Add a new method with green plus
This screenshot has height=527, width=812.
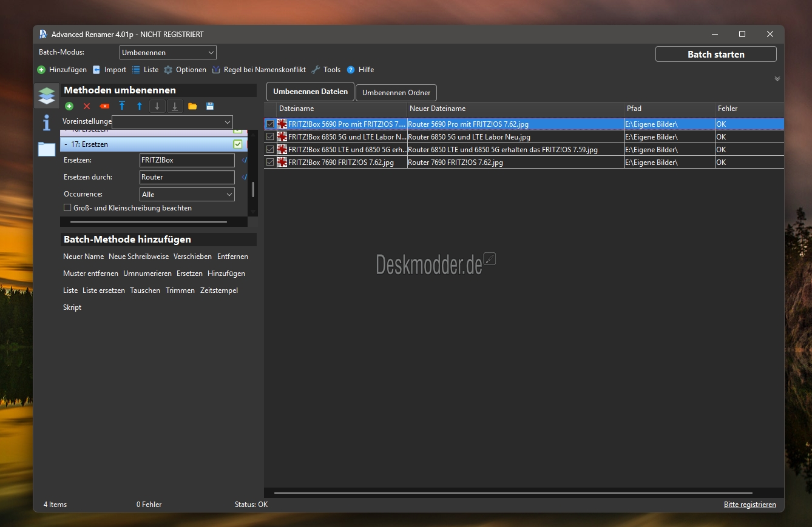tap(69, 106)
